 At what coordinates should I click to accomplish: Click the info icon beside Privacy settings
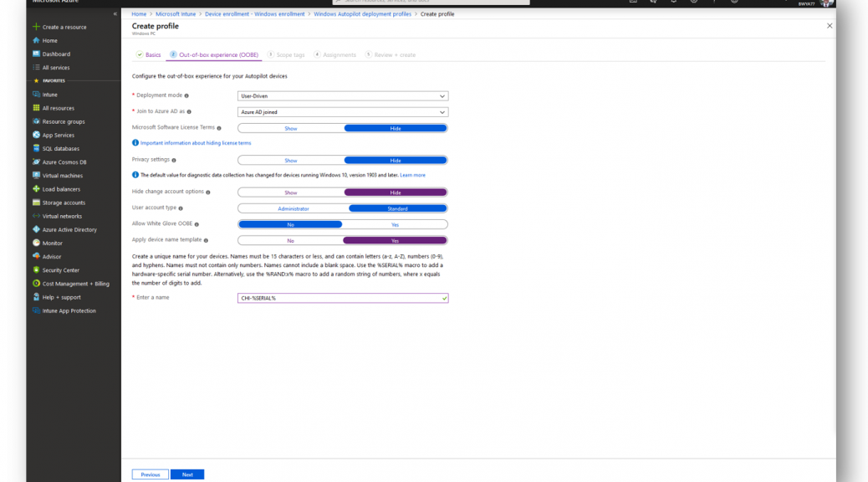tap(174, 160)
